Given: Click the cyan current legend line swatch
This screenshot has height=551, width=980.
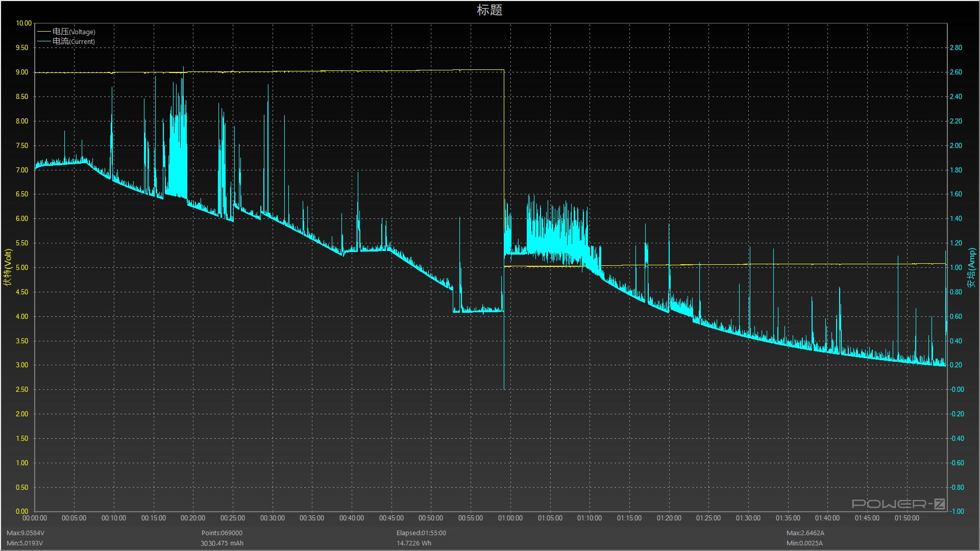Looking at the screenshot, I should coord(44,41).
